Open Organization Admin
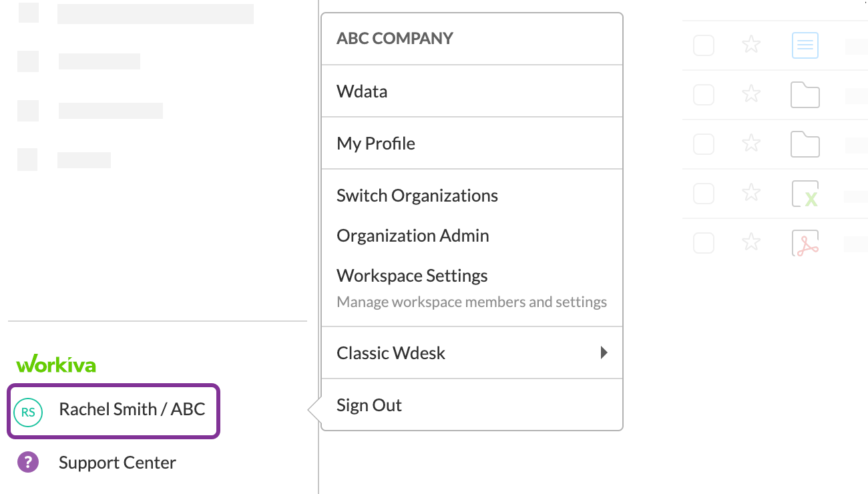The width and height of the screenshot is (868, 494). (413, 236)
